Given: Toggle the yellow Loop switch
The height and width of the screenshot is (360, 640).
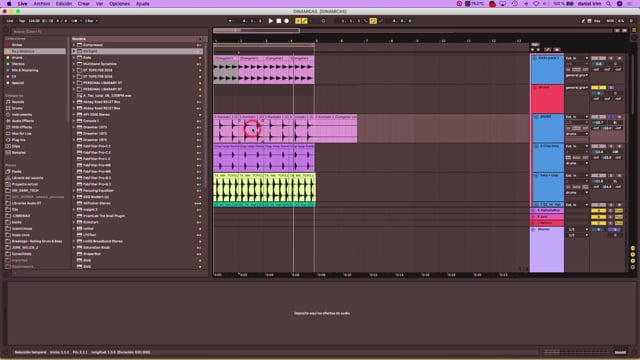Looking at the screenshot, I should pos(373,21).
